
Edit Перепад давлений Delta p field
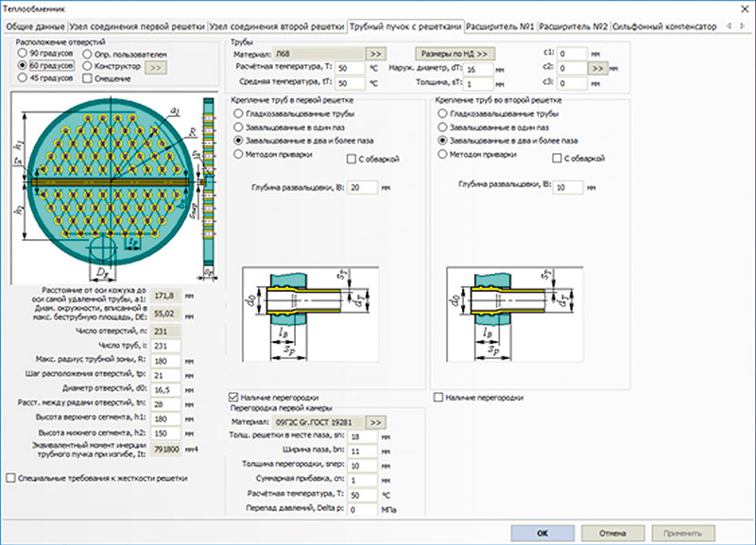pos(363,509)
